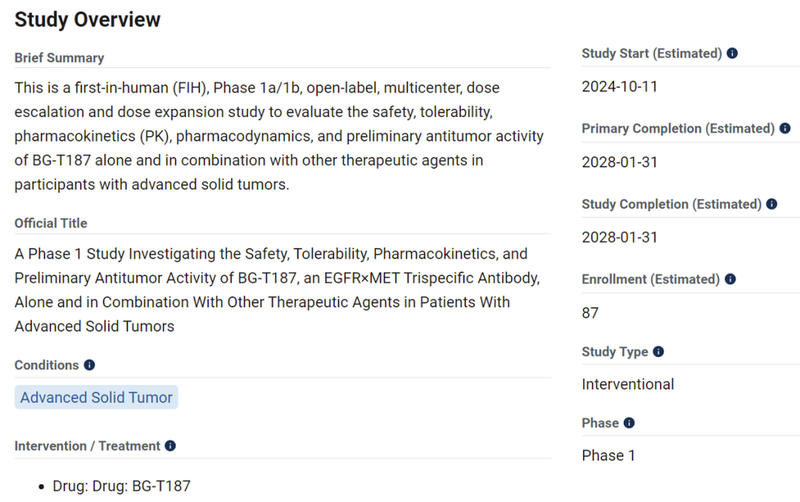Click the official title paragraph text

(270, 290)
